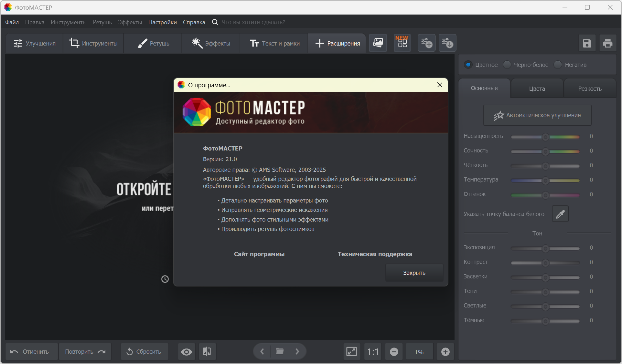Open the NEW collage grid icon

click(402, 43)
